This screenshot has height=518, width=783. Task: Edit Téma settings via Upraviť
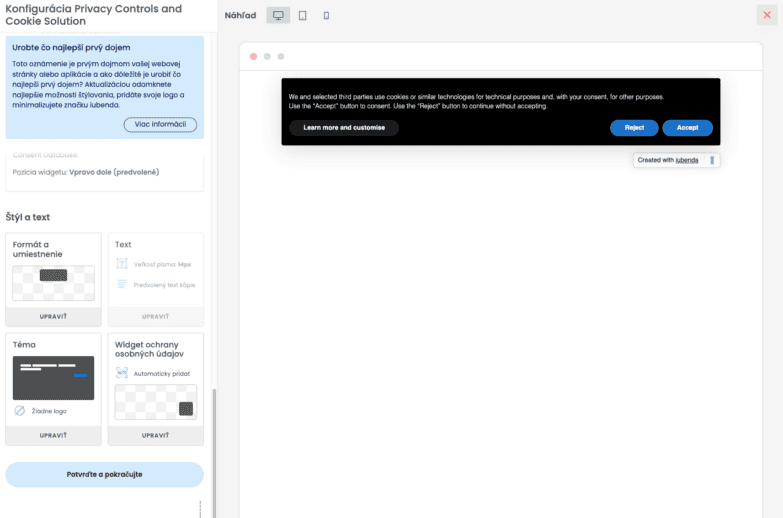pos(53,435)
